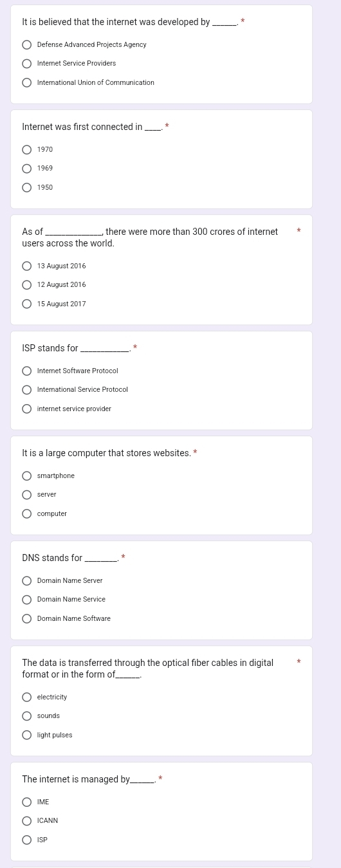Choose 12 August 2016 answer

click(27, 285)
